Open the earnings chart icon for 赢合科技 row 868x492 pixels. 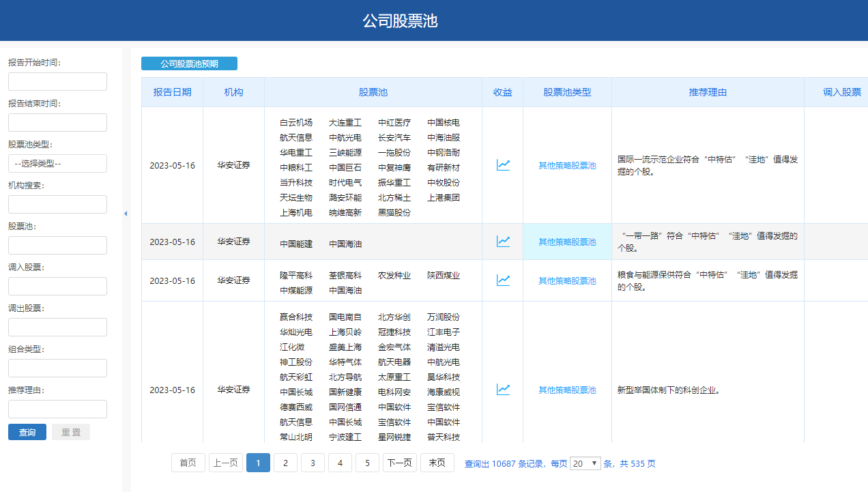click(503, 390)
